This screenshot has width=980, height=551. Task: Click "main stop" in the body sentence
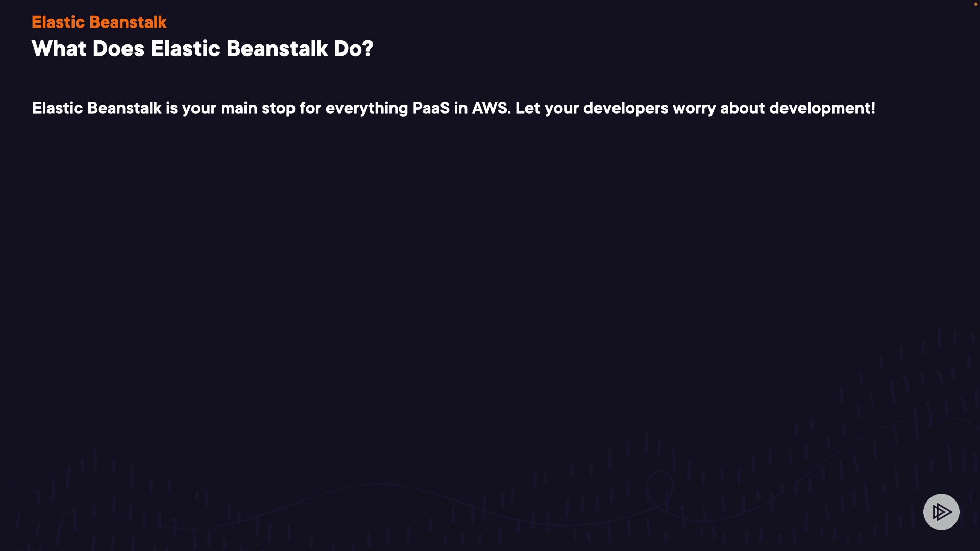pyautogui.click(x=258, y=108)
